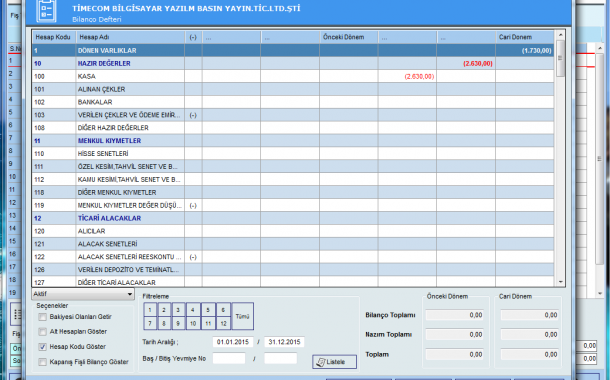
Task: Click the Hesap Kodu column header
Action: click(54, 37)
